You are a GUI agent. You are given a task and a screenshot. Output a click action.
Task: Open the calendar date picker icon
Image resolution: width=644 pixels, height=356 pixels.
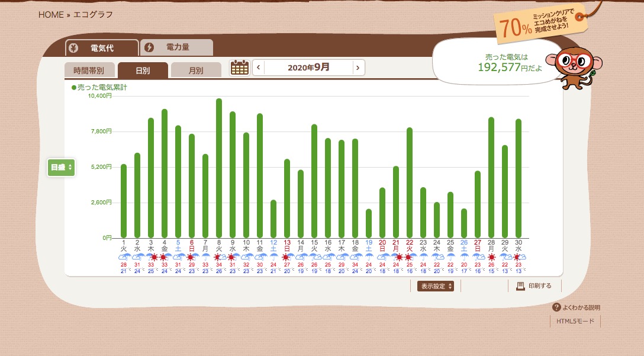(x=239, y=68)
